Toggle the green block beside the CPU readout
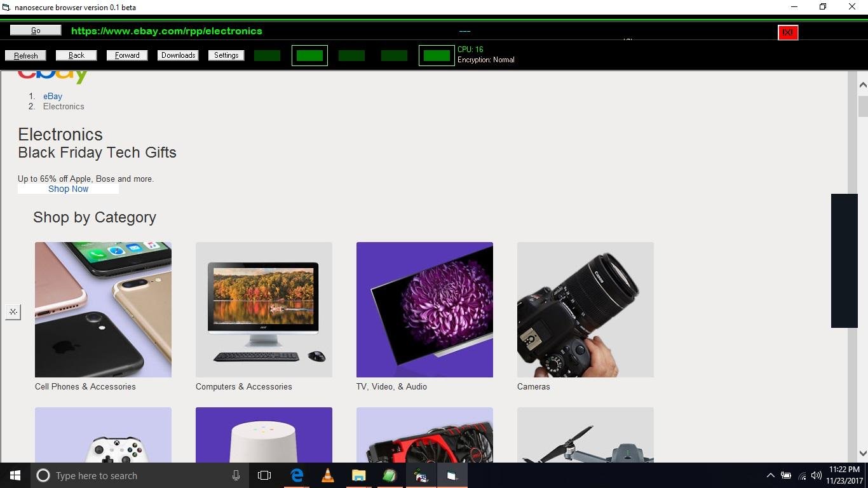This screenshot has height=488, width=868. click(x=437, y=55)
